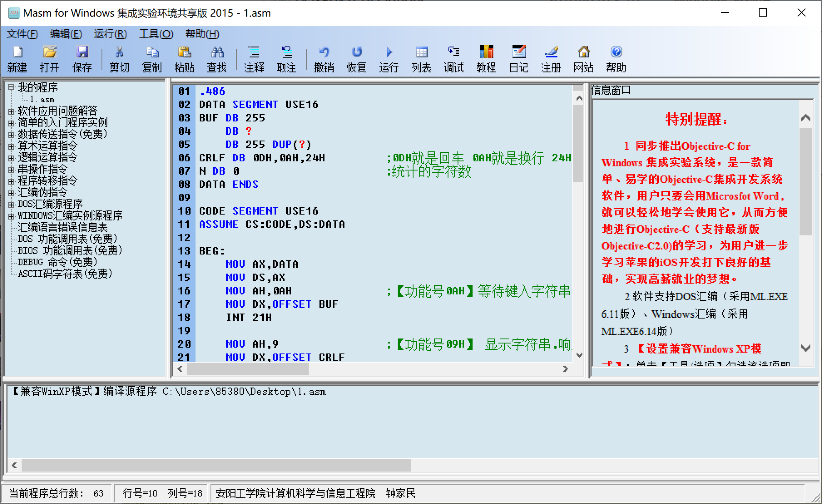Collapse the 我的程序 tree node
This screenshot has width=822, height=504.
coord(11,87)
